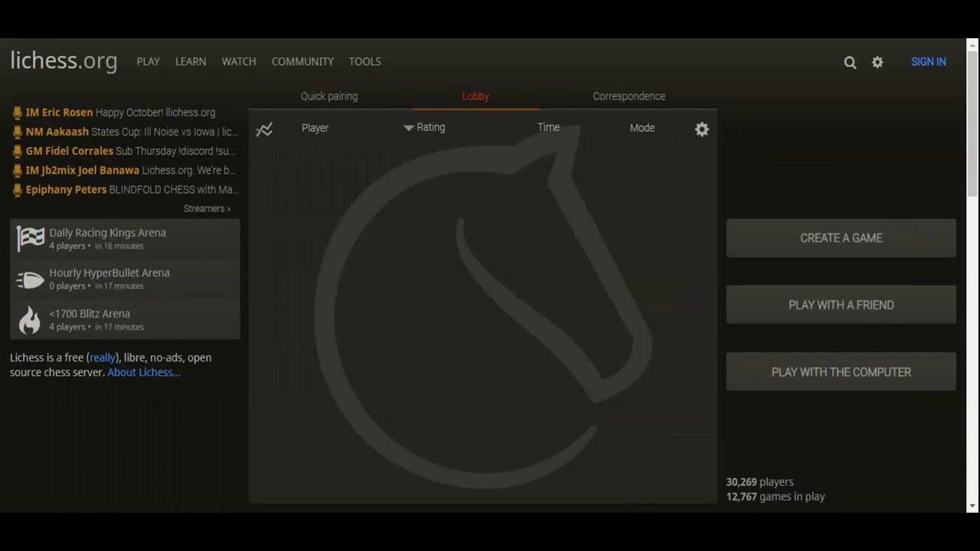
Task: Select the Lobby tab
Action: pyautogui.click(x=475, y=96)
